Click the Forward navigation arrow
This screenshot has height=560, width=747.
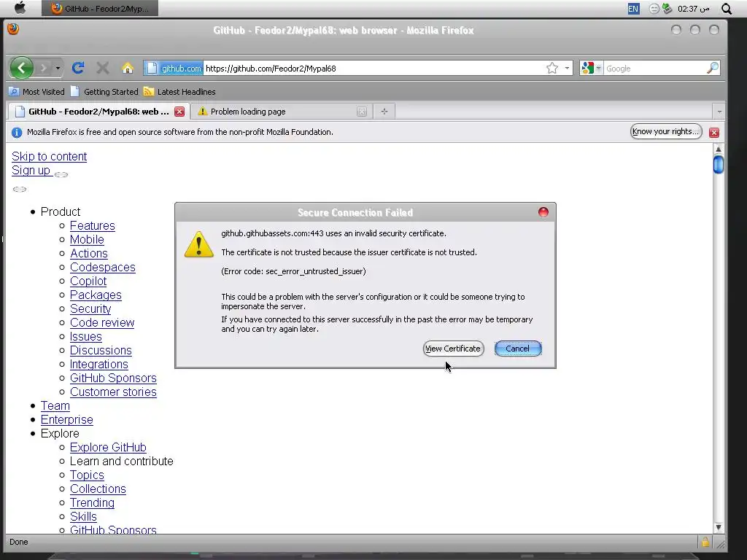pyautogui.click(x=43, y=68)
